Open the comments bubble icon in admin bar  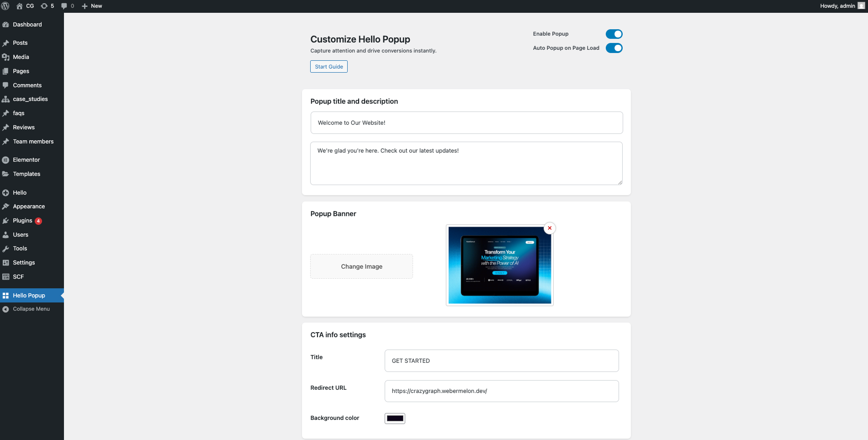click(x=64, y=6)
